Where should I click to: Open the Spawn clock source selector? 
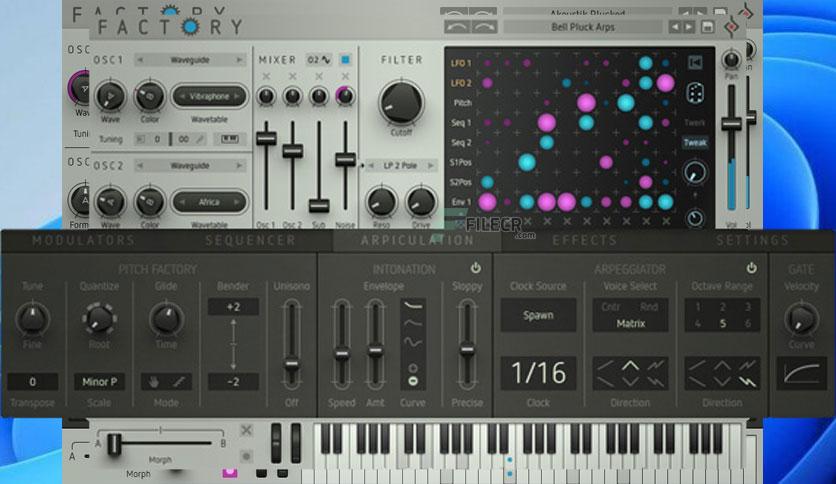click(538, 315)
